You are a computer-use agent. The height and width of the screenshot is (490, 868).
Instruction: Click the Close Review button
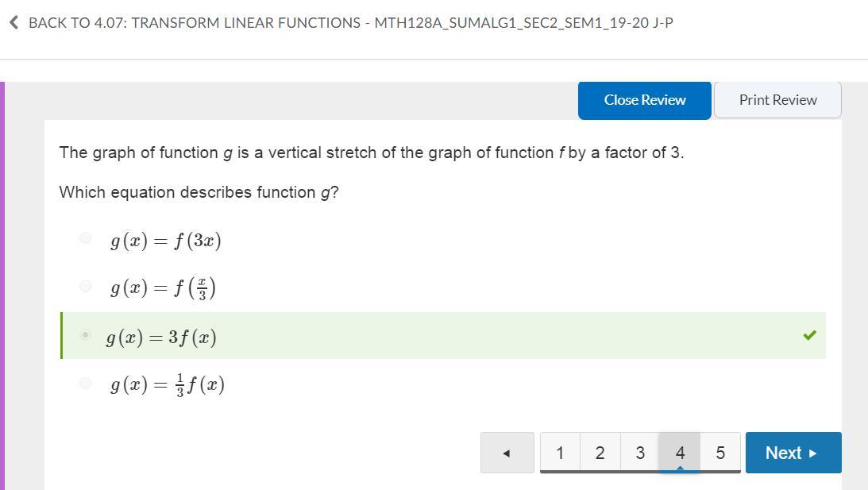click(x=644, y=100)
